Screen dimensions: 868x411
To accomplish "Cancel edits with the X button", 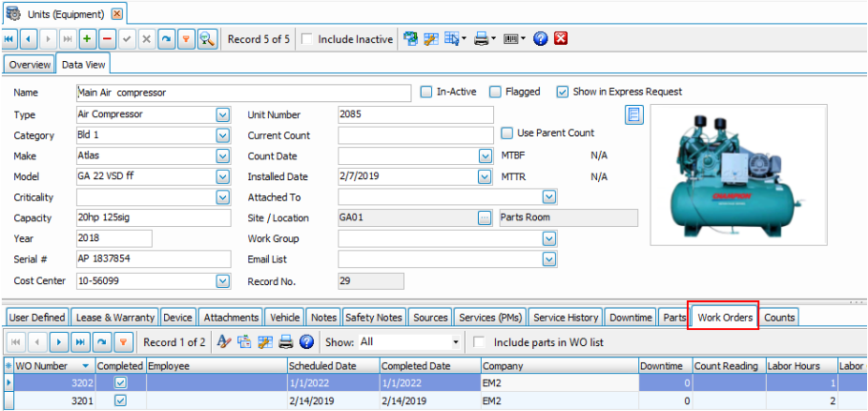I will click(147, 39).
